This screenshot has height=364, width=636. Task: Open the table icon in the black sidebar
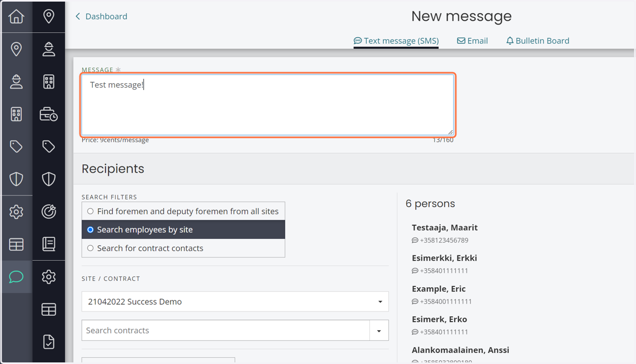click(x=49, y=309)
